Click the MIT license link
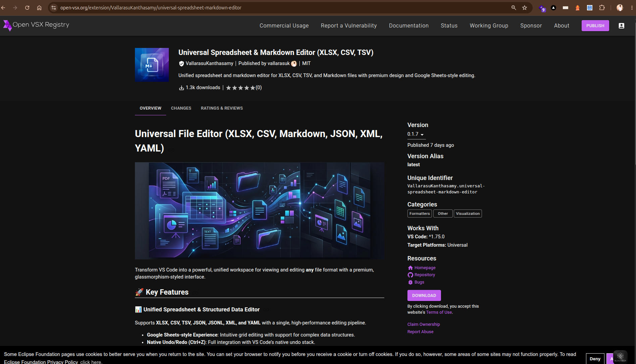This screenshot has width=636, height=364. point(306,64)
